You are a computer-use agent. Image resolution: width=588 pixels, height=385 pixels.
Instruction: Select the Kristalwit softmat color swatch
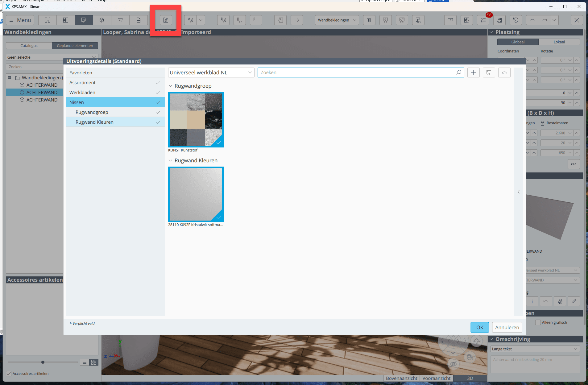pyautogui.click(x=196, y=194)
